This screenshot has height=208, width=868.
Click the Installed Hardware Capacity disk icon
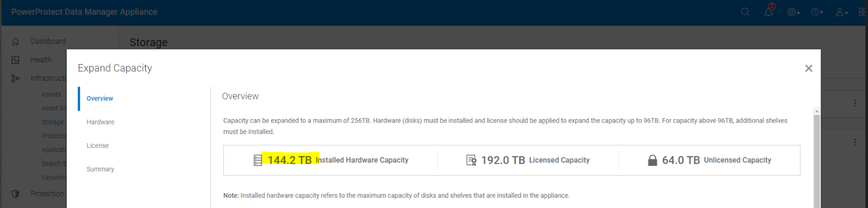(x=258, y=160)
